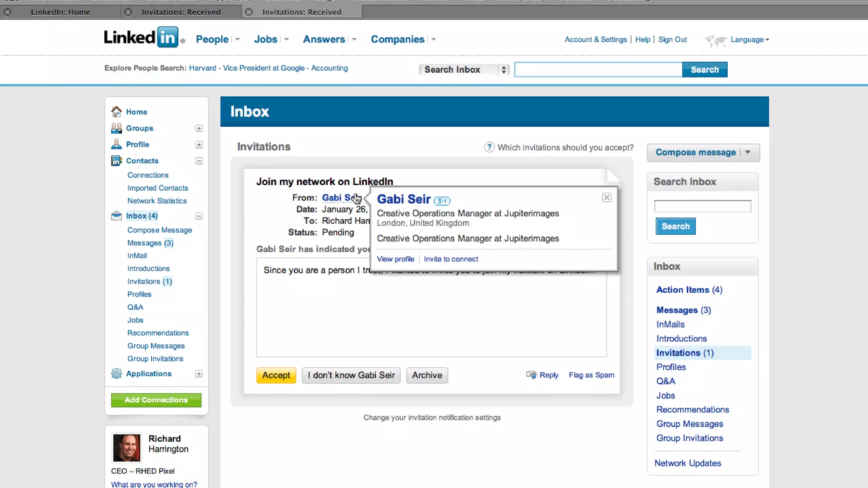Click the Inbox envelope icon
The height and width of the screenshot is (488, 868).
[x=116, y=216]
